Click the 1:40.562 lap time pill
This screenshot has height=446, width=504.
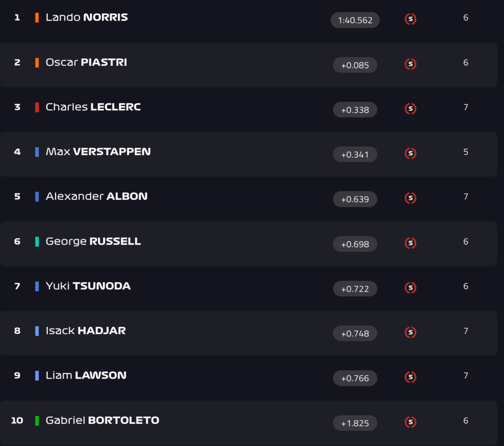(x=355, y=20)
